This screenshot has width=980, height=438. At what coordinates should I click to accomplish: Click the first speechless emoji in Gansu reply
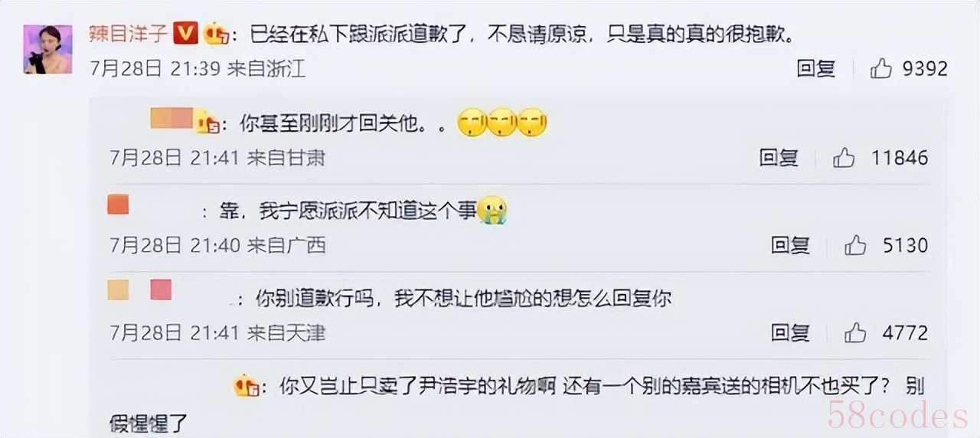pyautogui.click(x=471, y=123)
